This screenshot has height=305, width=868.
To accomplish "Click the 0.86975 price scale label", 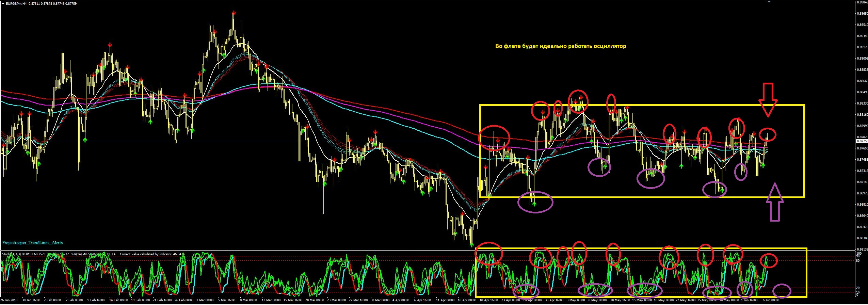I will pyautogui.click(x=862, y=193).
